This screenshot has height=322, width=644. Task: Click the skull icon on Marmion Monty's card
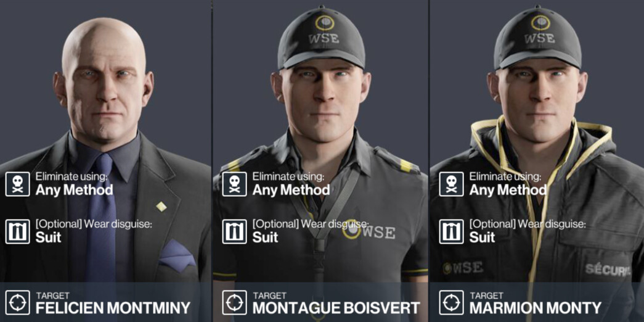point(451,184)
